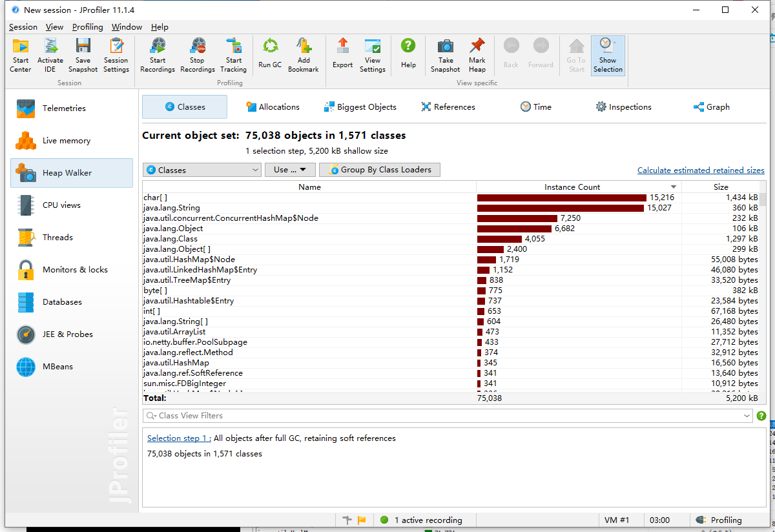Run garbage collection with Run GC
Viewport: 775px width, 532px height.
pos(270,53)
